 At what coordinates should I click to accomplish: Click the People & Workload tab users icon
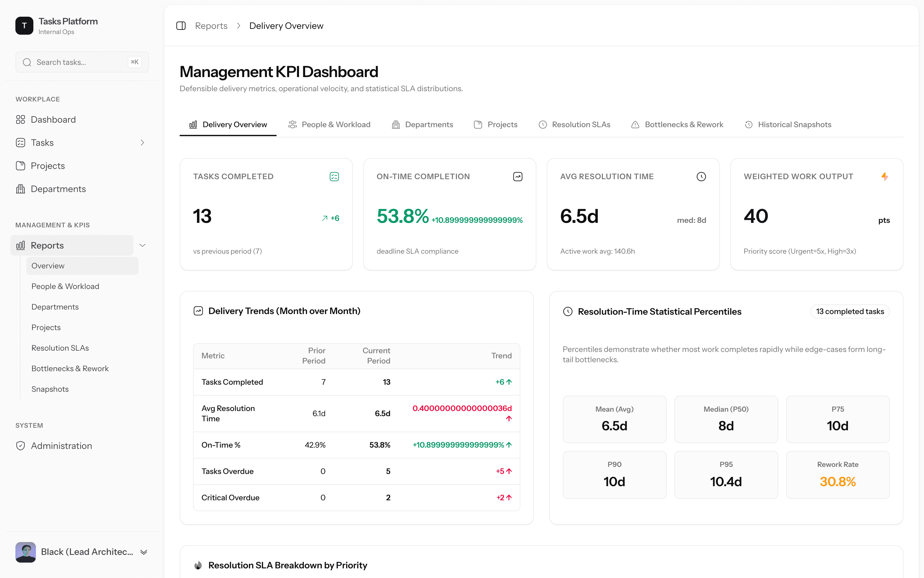pyautogui.click(x=293, y=125)
